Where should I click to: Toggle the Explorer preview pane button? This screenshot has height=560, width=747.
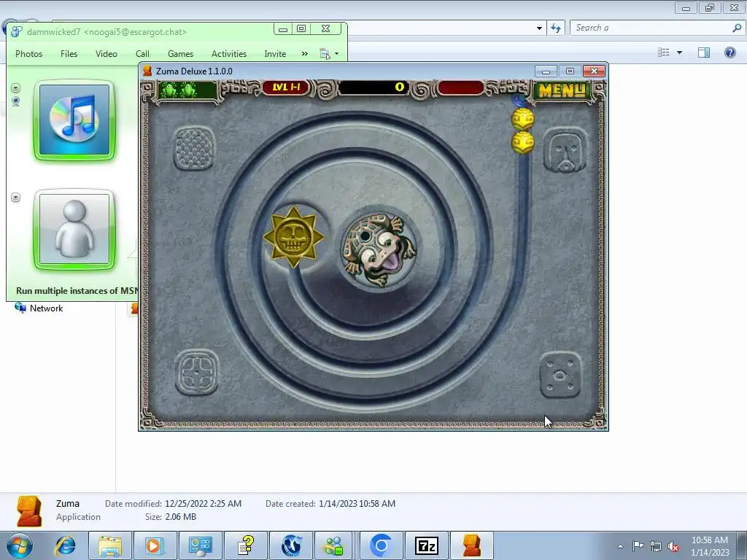click(704, 52)
